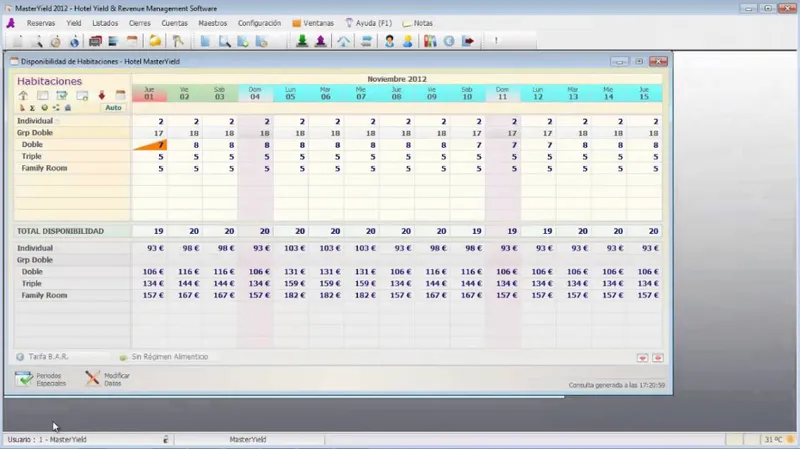Click the Periodos Especiales button

[x=41, y=379]
